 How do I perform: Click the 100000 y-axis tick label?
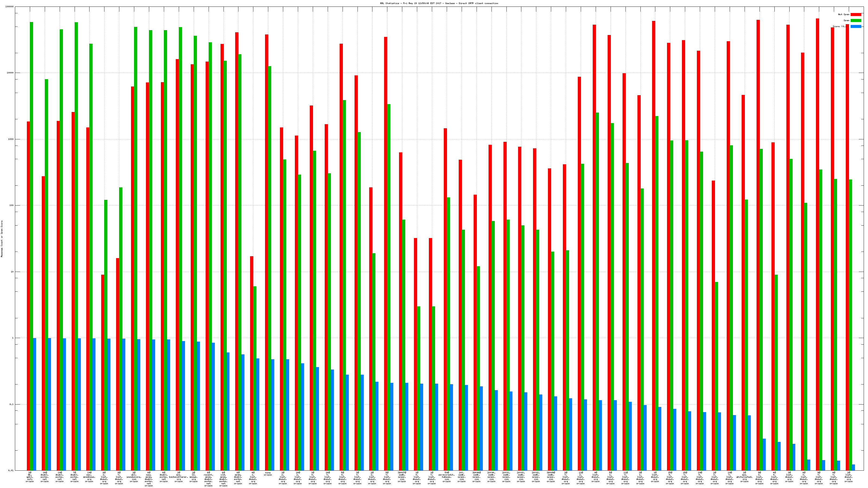click(10, 7)
